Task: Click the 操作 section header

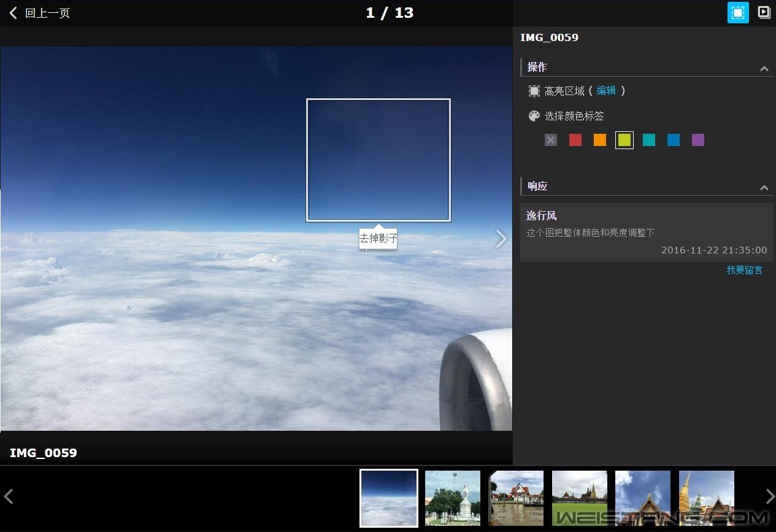Action: pyautogui.click(x=647, y=67)
